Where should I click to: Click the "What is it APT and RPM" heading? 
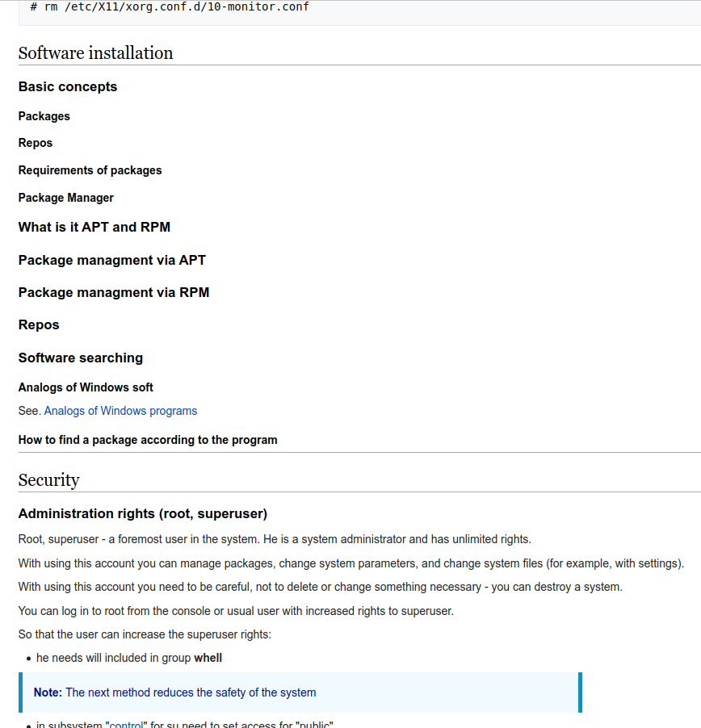tap(94, 228)
